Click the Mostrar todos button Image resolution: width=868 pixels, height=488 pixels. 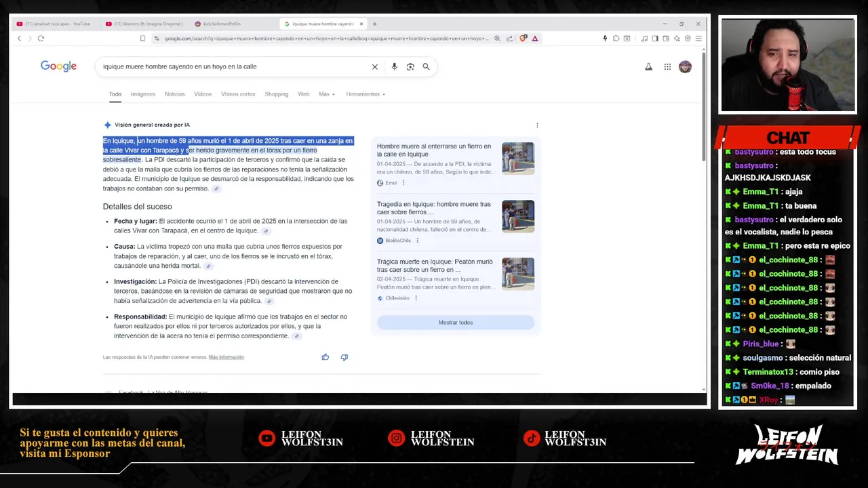pos(456,323)
